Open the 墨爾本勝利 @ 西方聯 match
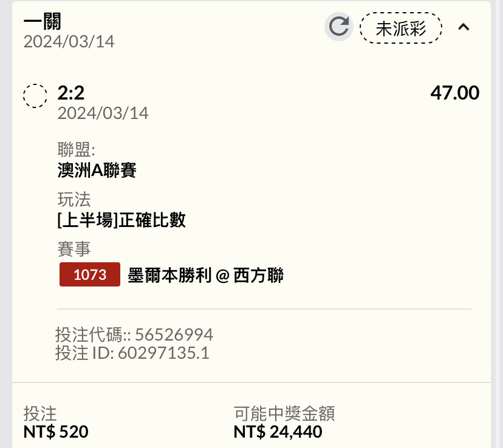 [205, 275]
